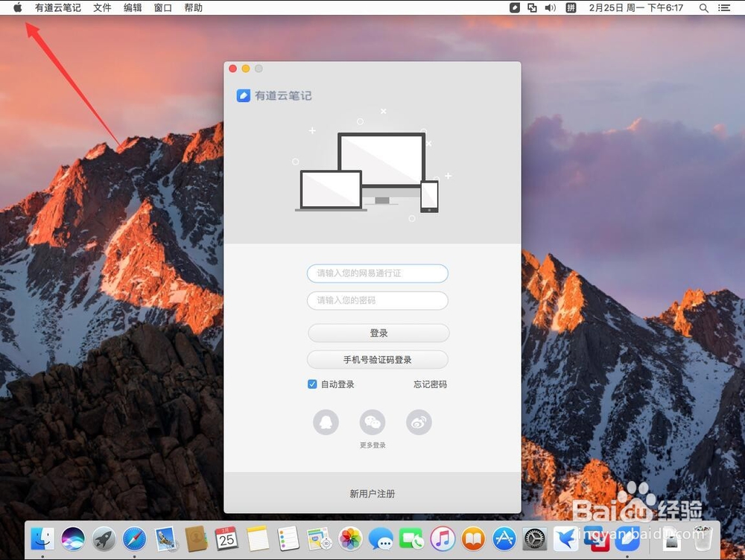Open Finder from the Dock
Viewport: 745px width, 560px height.
pos(42,538)
